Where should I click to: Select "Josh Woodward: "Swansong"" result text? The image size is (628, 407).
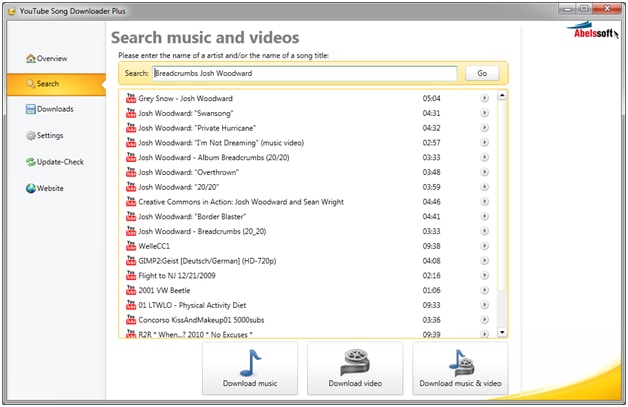(186, 113)
